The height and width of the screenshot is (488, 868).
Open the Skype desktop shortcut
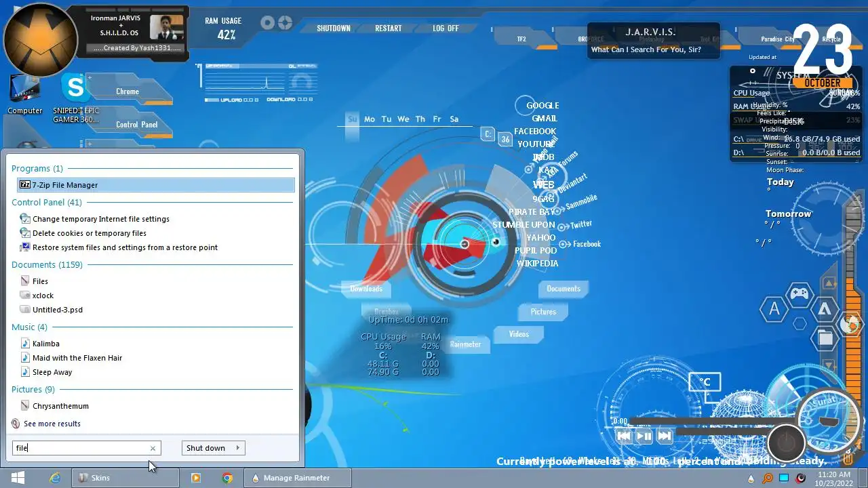(76, 99)
